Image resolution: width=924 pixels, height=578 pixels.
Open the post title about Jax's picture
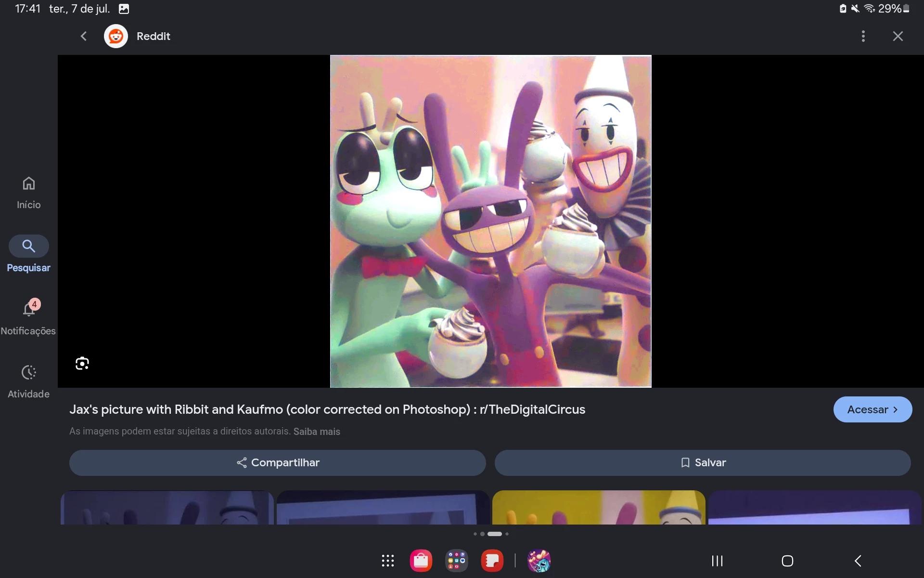327,409
